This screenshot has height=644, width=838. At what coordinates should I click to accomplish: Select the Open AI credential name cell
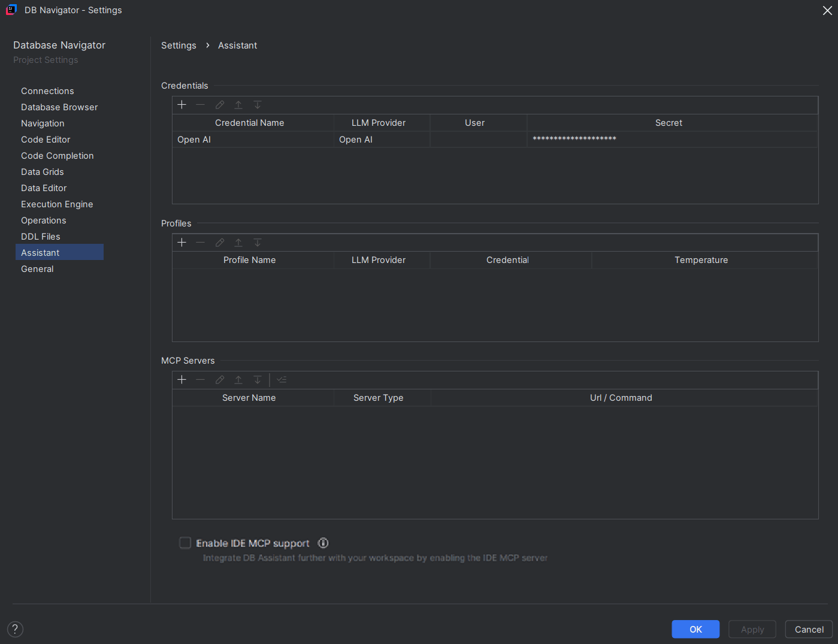pyautogui.click(x=253, y=140)
